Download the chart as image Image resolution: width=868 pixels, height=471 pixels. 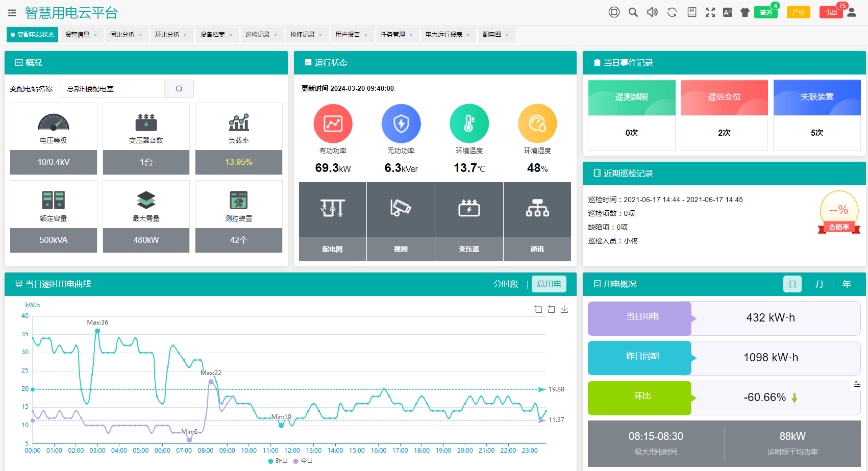(564, 309)
